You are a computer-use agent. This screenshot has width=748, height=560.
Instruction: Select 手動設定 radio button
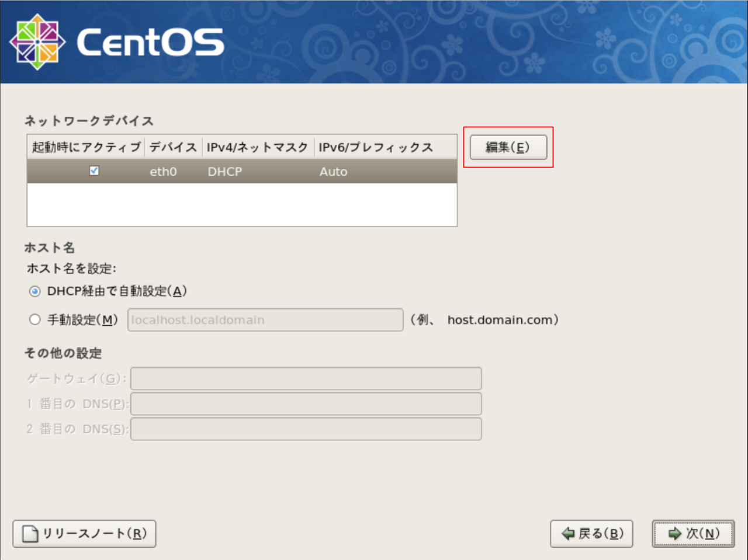34,319
